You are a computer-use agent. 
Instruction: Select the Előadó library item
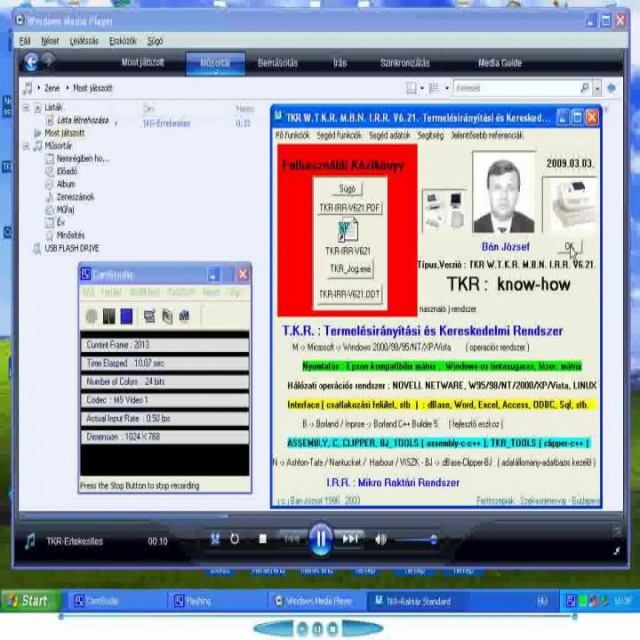(67, 171)
